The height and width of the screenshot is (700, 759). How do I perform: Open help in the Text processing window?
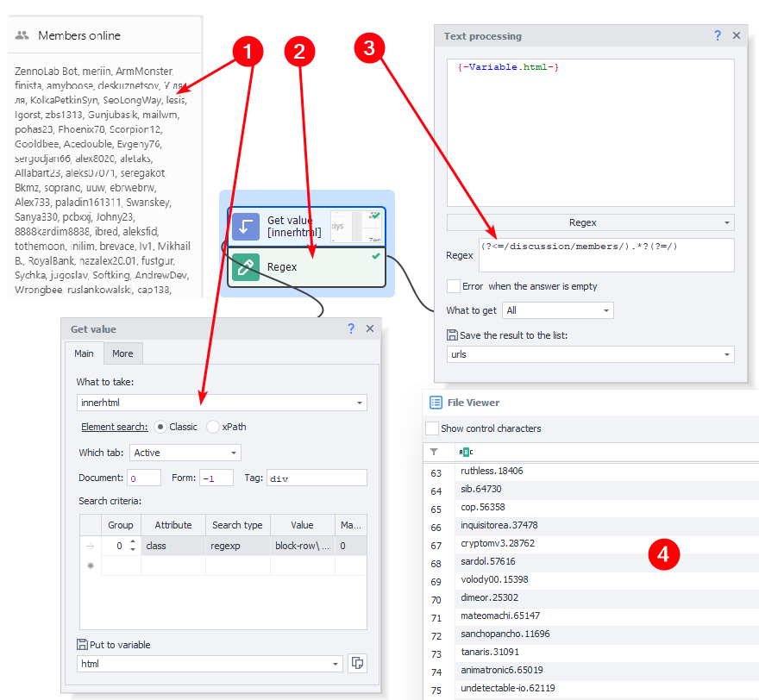pos(718,36)
